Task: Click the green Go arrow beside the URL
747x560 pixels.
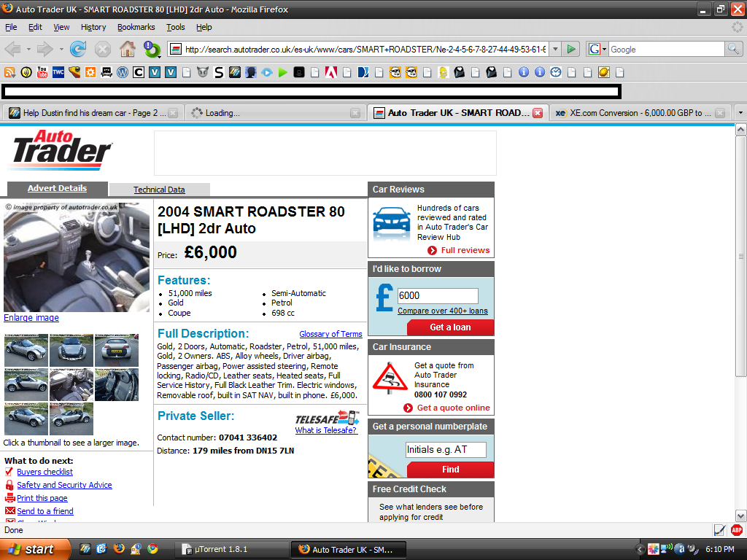Action: point(570,49)
